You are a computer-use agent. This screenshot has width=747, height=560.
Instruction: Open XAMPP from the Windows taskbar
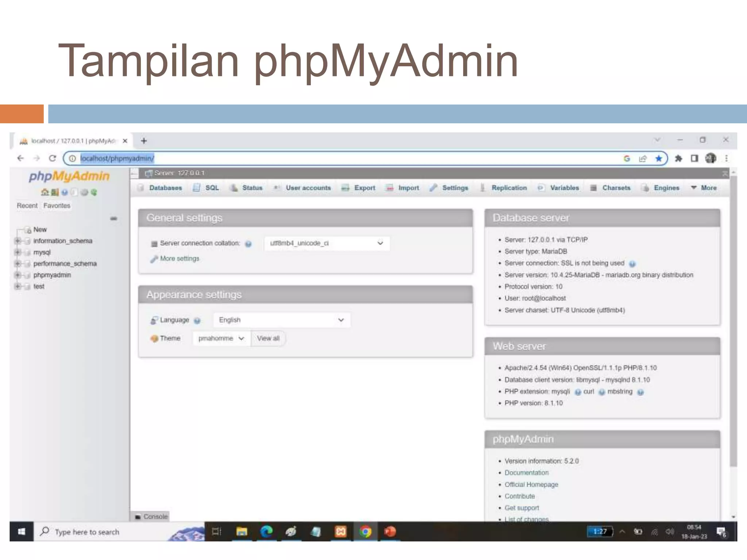point(341,532)
